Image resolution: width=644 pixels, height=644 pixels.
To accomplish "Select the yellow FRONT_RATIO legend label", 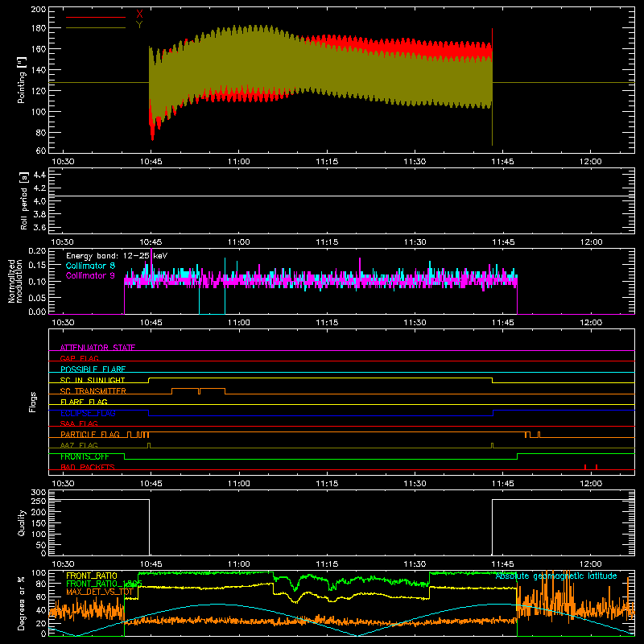I will tap(92, 576).
